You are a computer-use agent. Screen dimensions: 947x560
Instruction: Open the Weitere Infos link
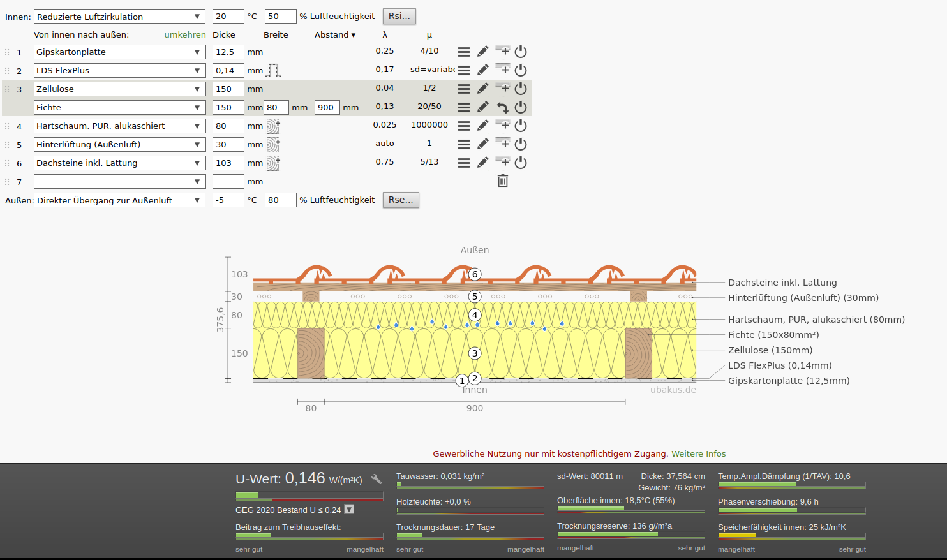698,454
